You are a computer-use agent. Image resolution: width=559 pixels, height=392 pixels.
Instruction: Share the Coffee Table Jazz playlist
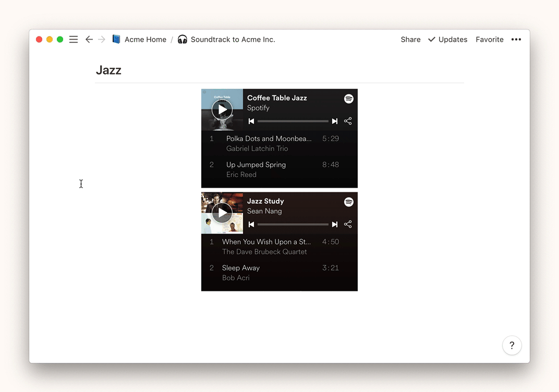348,121
